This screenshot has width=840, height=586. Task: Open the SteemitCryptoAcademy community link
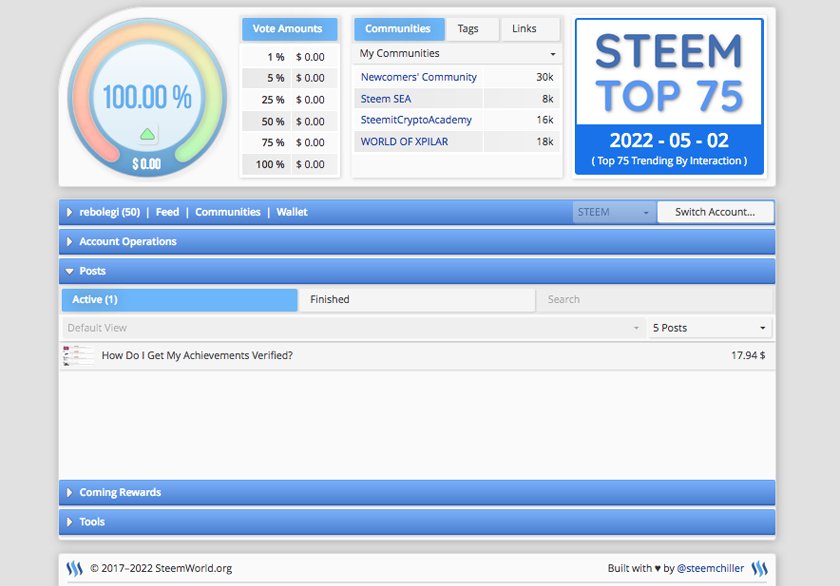[416, 120]
